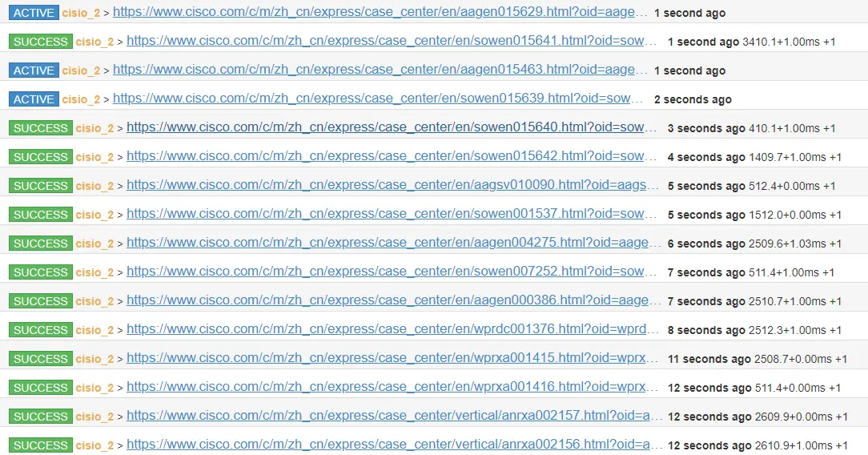Open the sowen015642.html task link
This screenshot has height=455, width=868.
pyautogui.click(x=392, y=156)
